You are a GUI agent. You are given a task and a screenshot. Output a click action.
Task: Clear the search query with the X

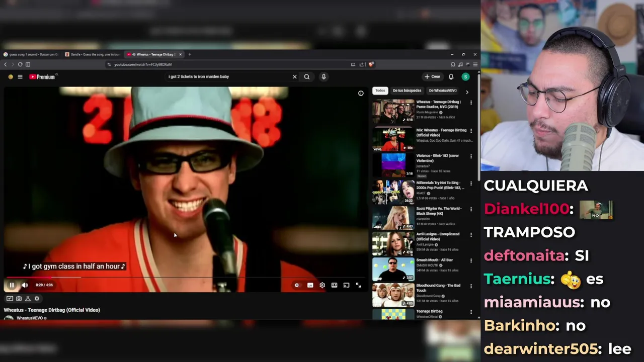coord(295,77)
